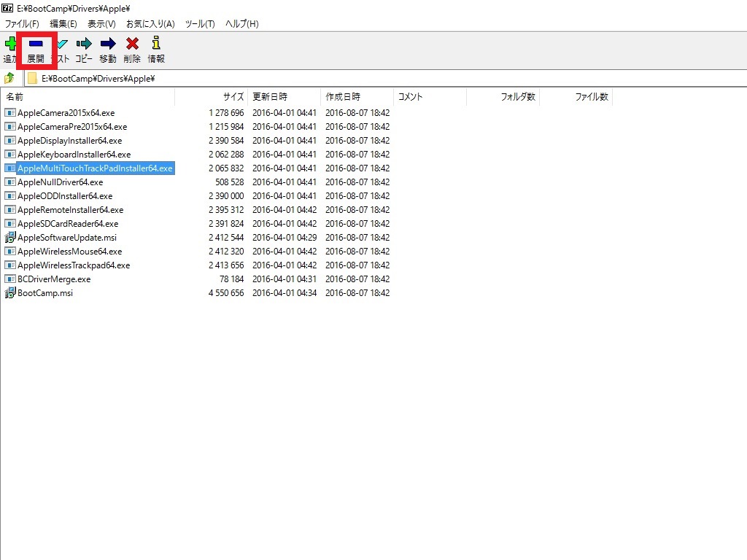Click the exe icon beside AppleKeyboardInstaller64.exe
Image resolution: width=747 pixels, height=560 pixels.
[9, 155]
